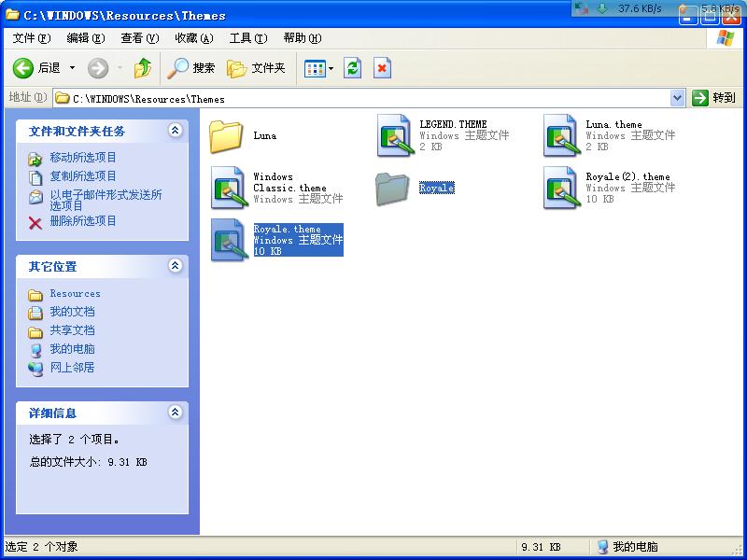
Task: Click the Views icon in toolbar
Action: coord(315,68)
